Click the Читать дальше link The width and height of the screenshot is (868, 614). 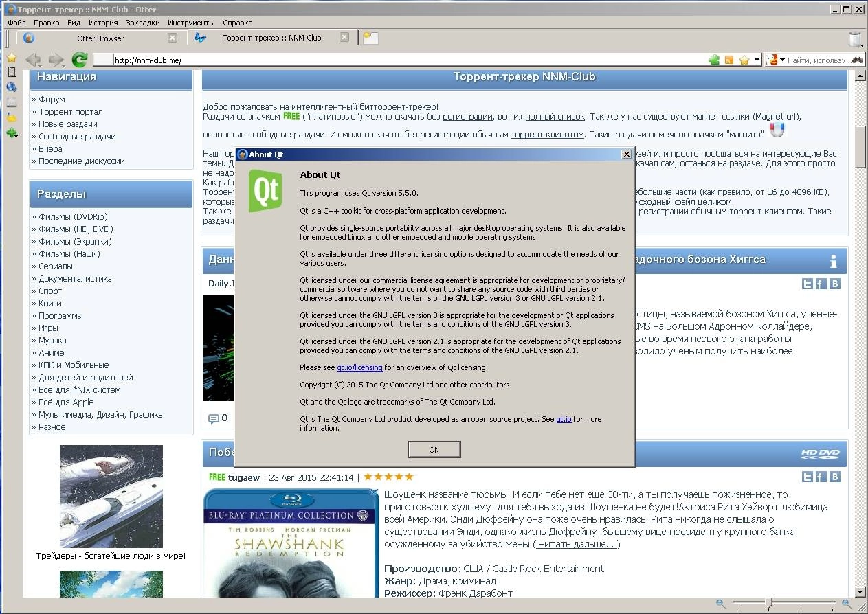576,544
